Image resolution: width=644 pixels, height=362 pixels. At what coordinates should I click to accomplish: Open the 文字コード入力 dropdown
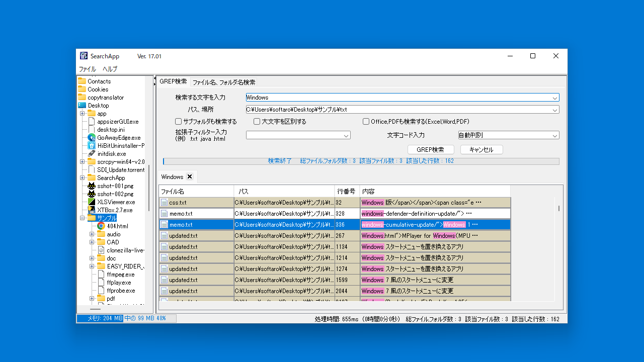(555, 135)
